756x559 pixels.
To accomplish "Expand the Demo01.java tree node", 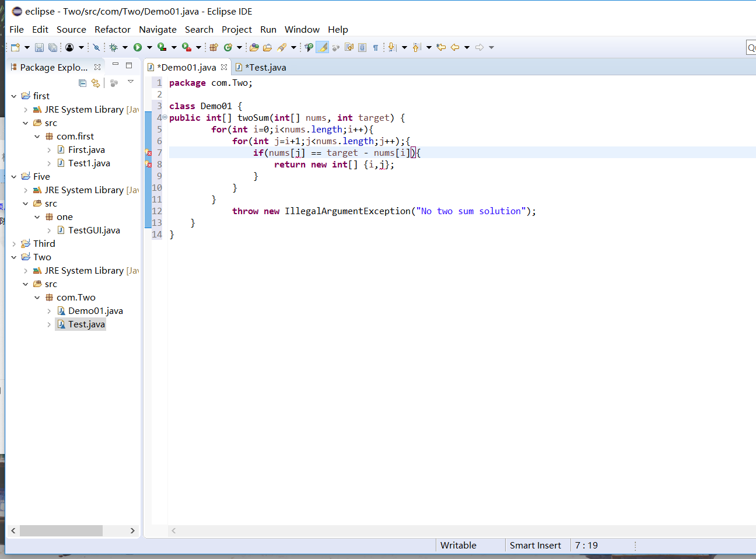I will pyautogui.click(x=49, y=311).
